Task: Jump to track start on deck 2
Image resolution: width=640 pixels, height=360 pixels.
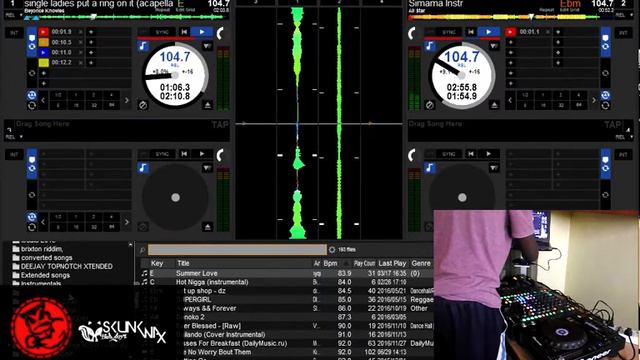Action: (471, 32)
